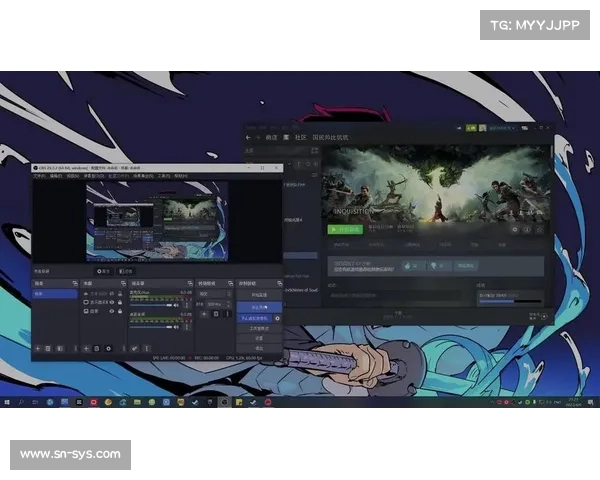Viewport: 600px width, 480px height.
Task: Open Steam 库 tab
Action: 286,137
